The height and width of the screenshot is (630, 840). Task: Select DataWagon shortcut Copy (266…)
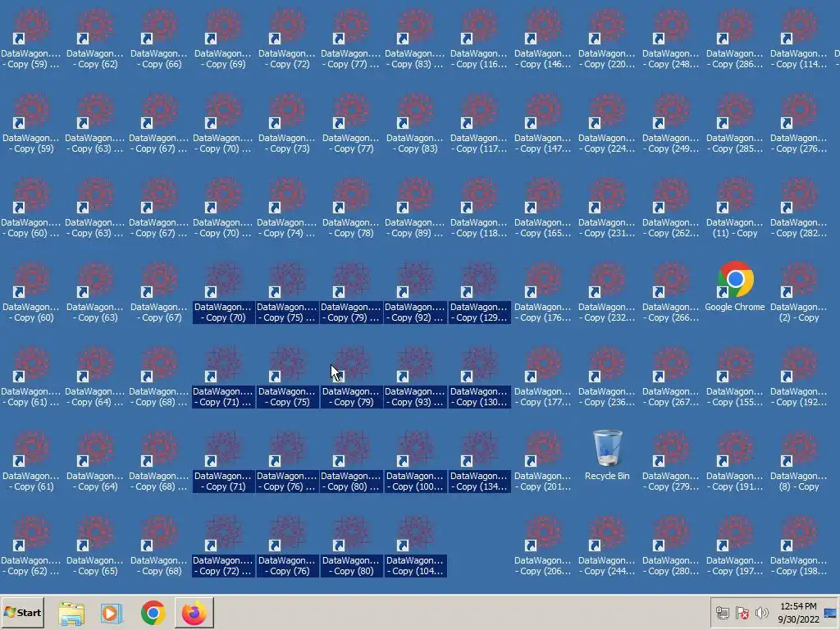[x=671, y=293]
